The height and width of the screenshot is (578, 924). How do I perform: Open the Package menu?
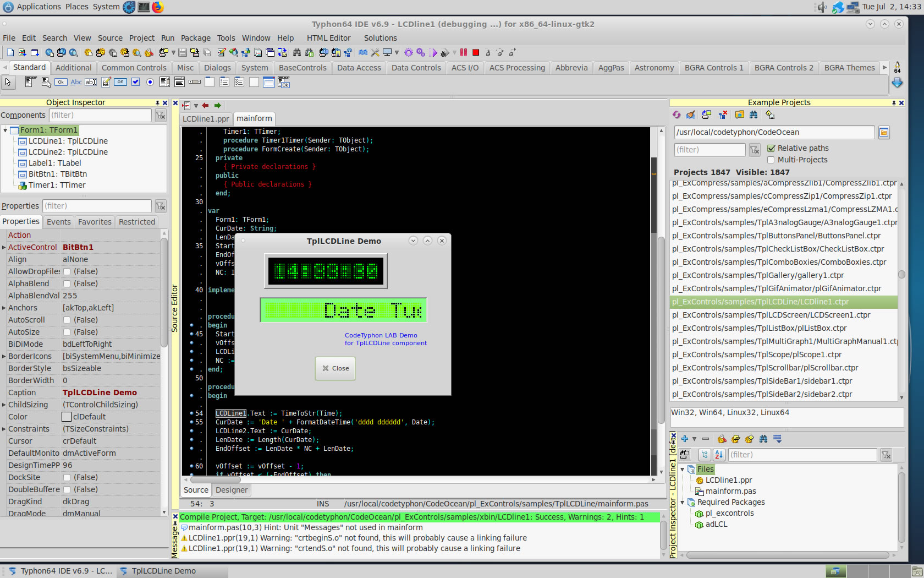pyautogui.click(x=195, y=38)
